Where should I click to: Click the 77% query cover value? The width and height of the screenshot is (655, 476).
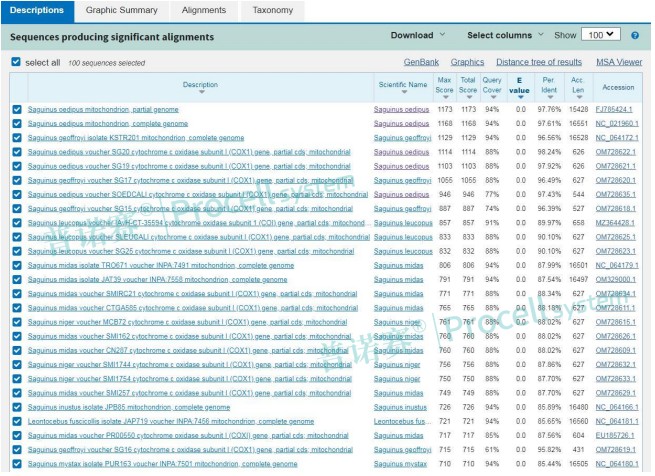click(x=492, y=195)
